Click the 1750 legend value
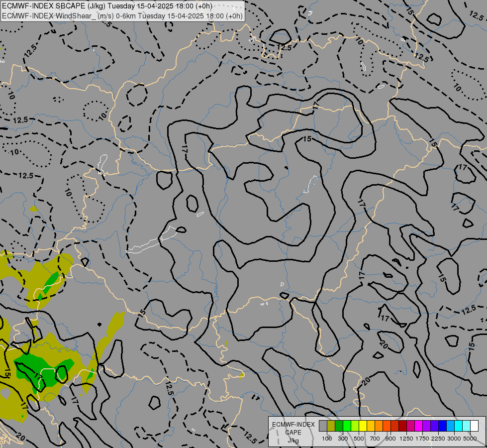 422,439
